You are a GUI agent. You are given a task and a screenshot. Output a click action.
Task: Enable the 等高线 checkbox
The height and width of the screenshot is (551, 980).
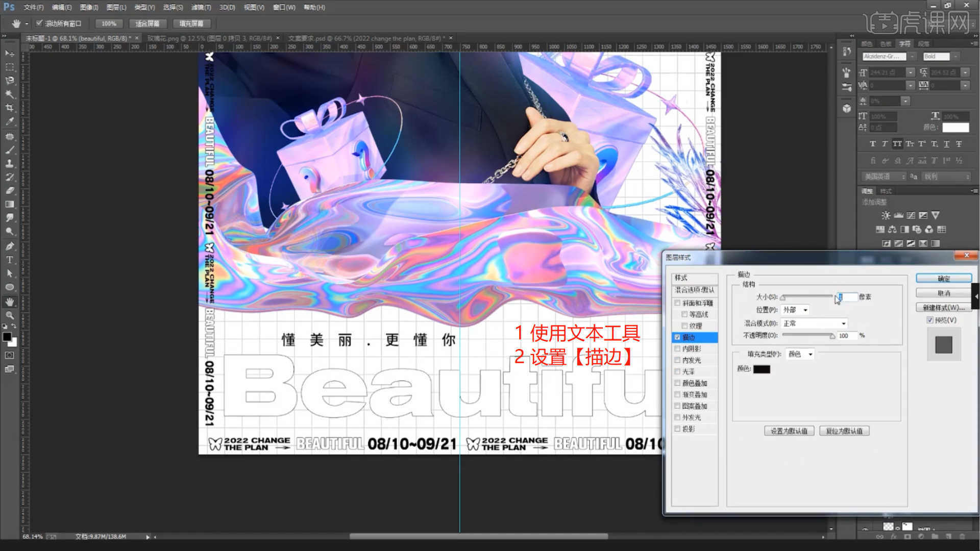point(684,314)
